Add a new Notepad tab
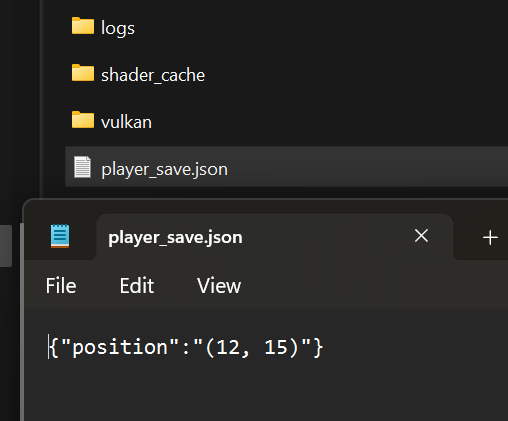 tap(490, 238)
